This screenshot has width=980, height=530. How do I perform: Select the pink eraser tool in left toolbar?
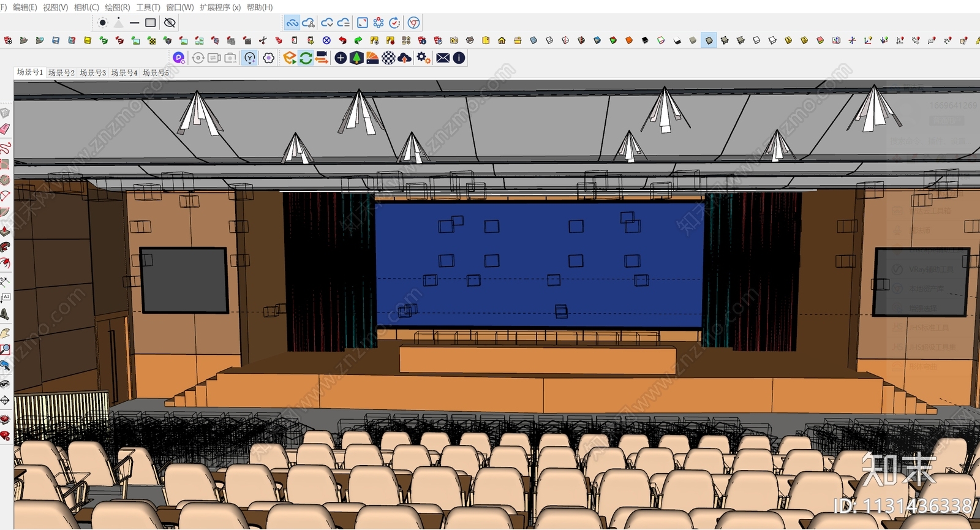(x=5, y=129)
